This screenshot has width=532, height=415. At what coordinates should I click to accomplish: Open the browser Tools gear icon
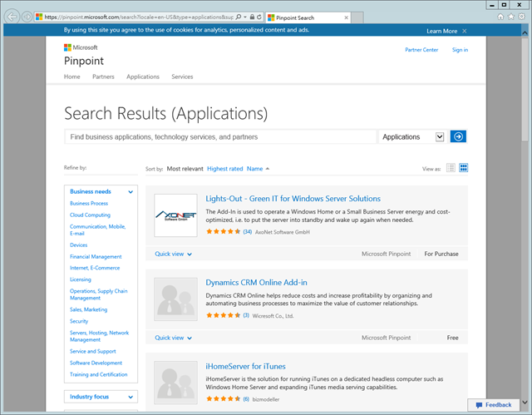click(x=522, y=17)
